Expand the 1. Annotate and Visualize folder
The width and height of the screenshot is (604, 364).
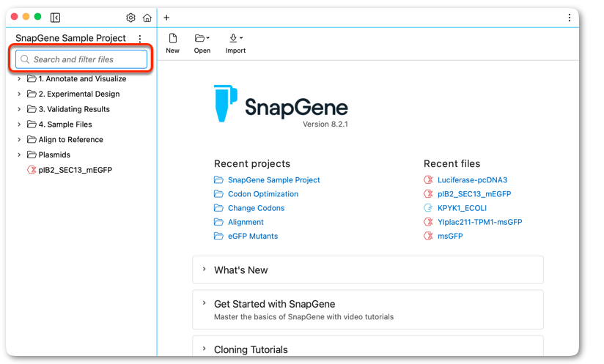(19, 79)
